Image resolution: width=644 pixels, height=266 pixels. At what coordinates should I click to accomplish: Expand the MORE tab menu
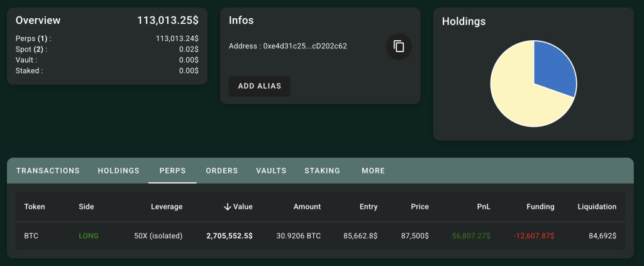(373, 170)
